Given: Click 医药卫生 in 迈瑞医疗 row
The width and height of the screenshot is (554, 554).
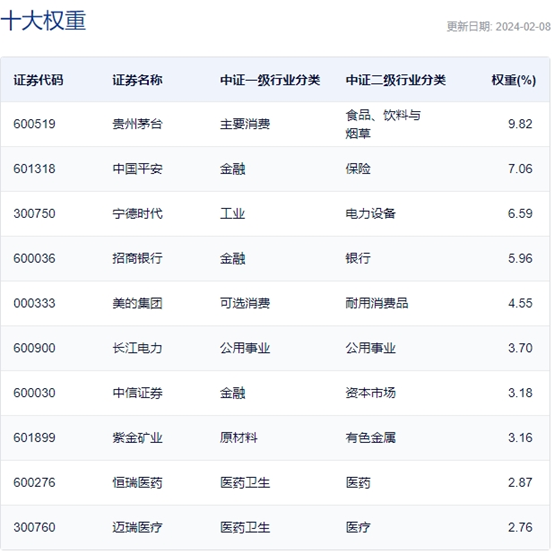Looking at the screenshot, I should (245, 528).
